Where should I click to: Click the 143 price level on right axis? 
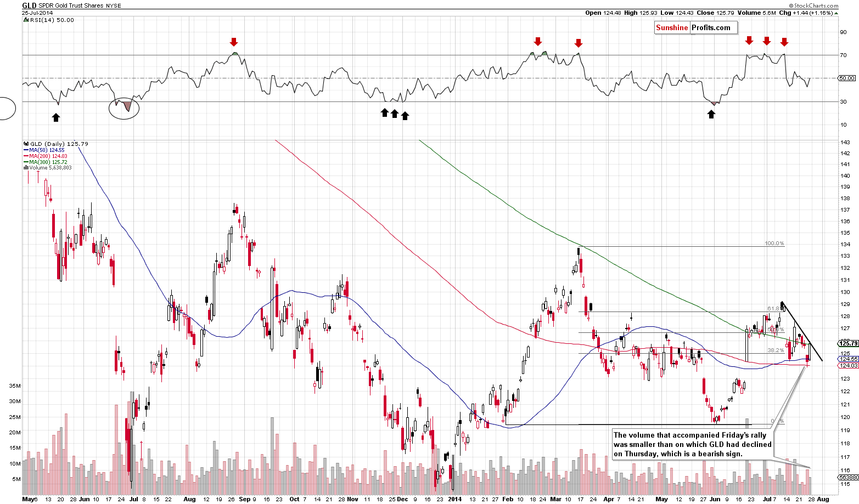pyautogui.click(x=845, y=143)
